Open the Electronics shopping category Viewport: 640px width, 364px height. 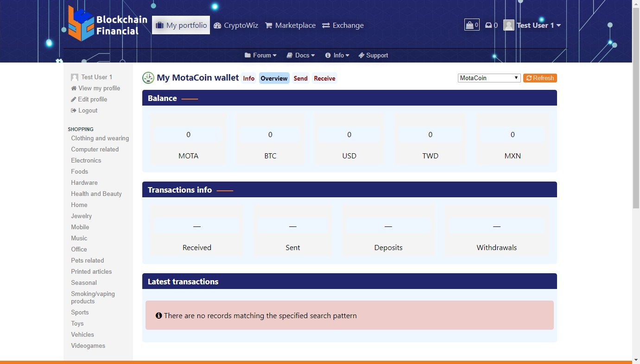(86, 160)
